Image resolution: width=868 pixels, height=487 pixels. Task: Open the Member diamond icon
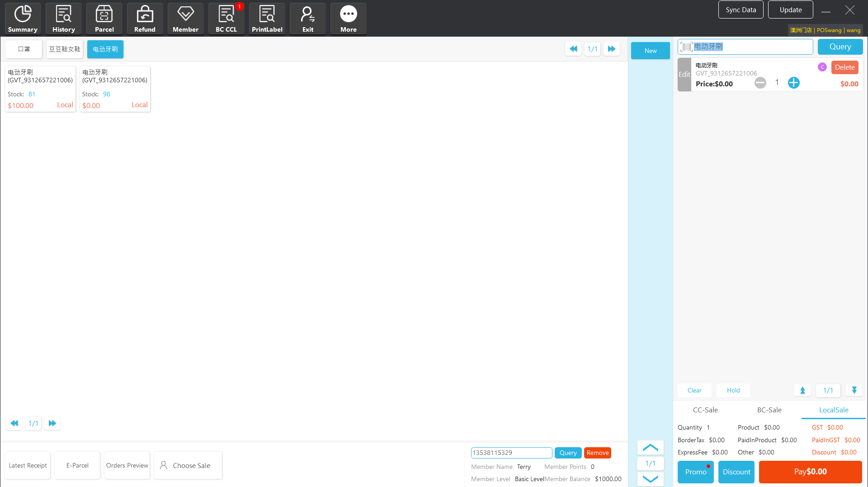(185, 19)
